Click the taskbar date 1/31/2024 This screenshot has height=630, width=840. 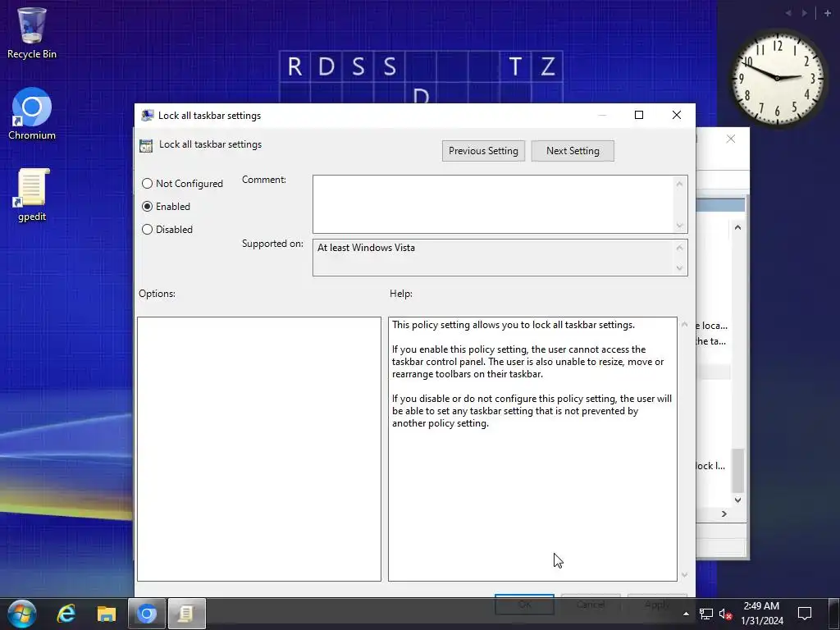click(x=762, y=621)
